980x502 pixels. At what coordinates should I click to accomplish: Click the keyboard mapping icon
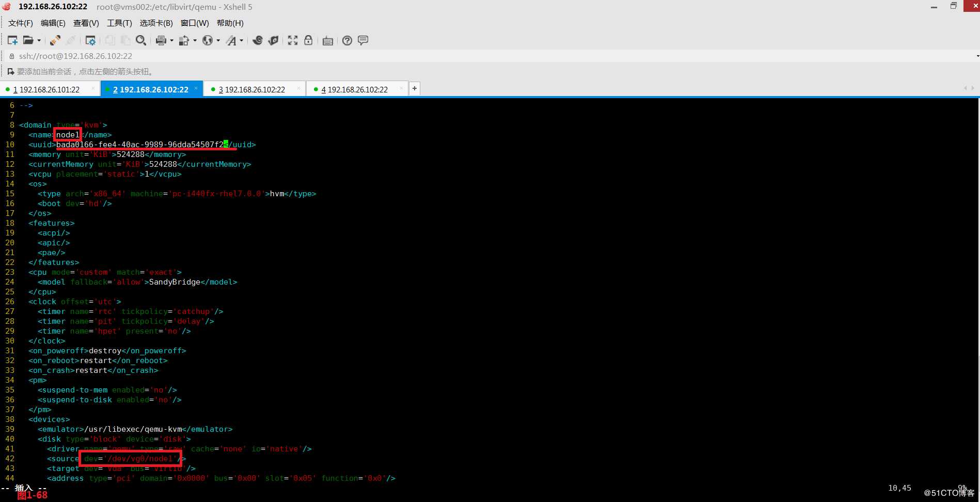tap(327, 41)
